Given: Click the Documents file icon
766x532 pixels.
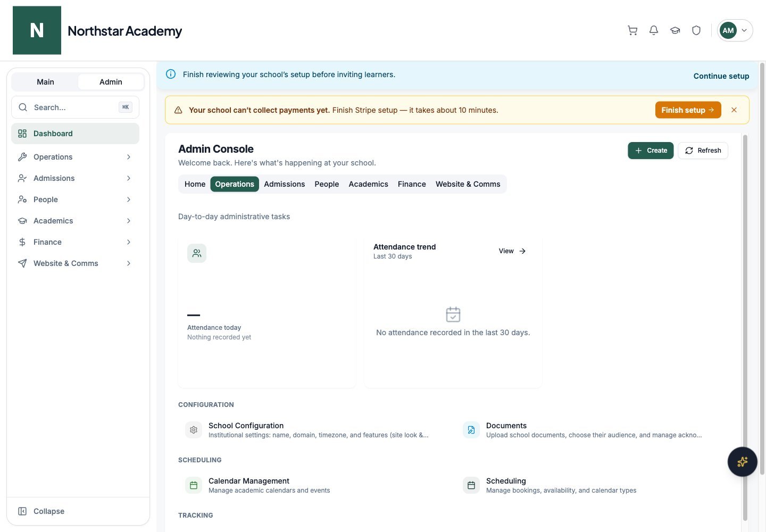Looking at the screenshot, I should pos(471,430).
